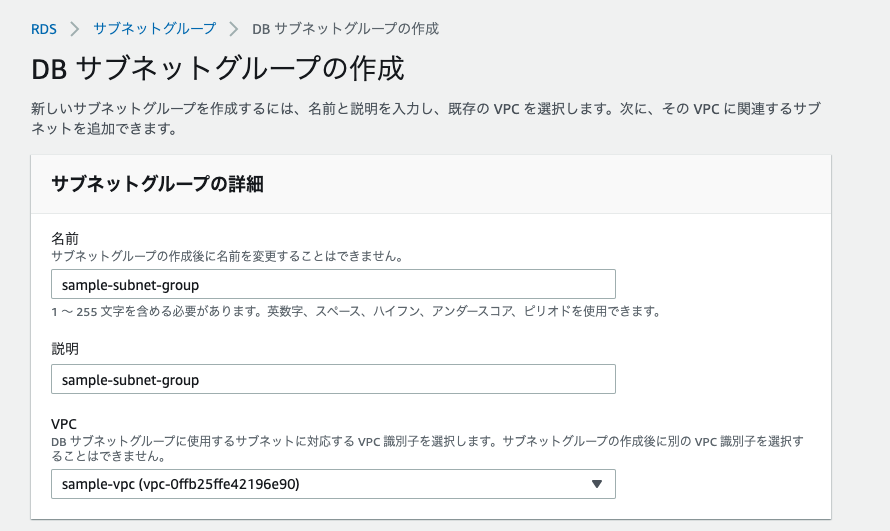Click the large page heading DB サブネットグループの作成

click(x=218, y=69)
